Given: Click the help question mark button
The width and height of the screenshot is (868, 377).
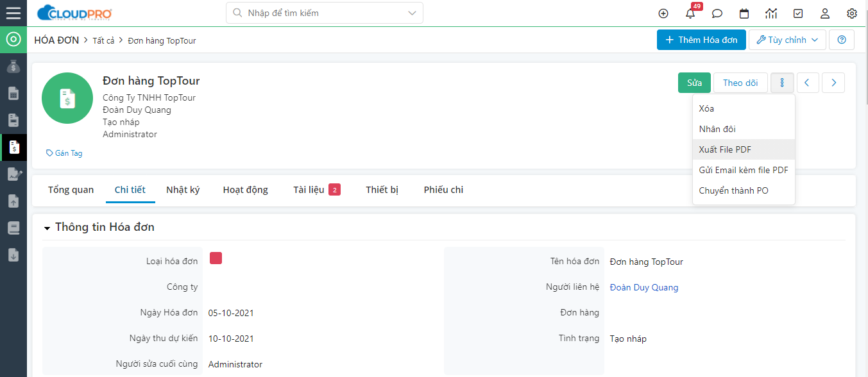Looking at the screenshot, I should pyautogui.click(x=842, y=40).
